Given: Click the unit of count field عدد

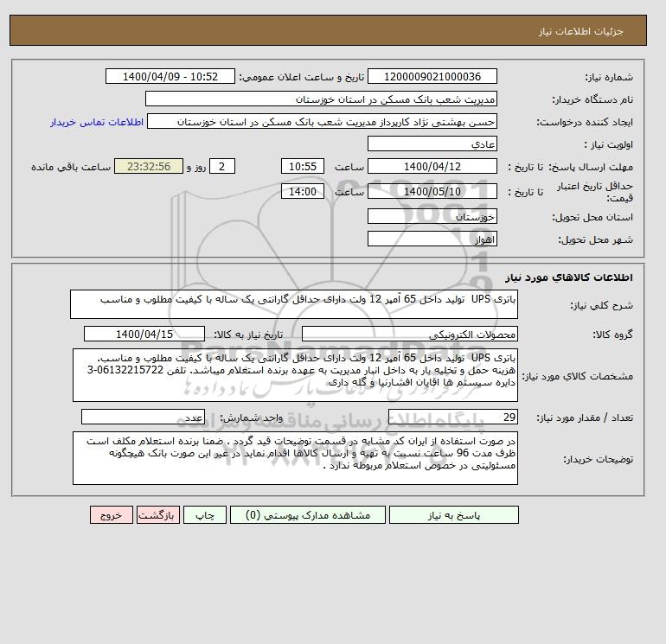Looking at the screenshot, I should pos(143,418).
